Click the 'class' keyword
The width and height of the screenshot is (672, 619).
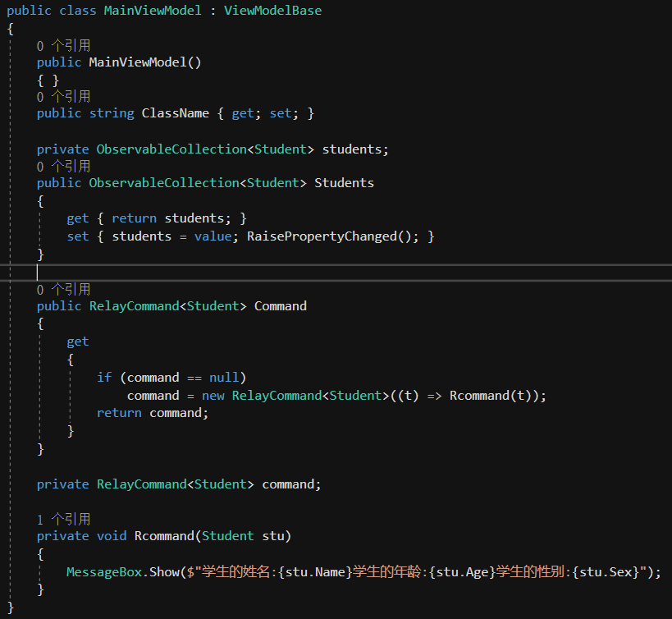(x=78, y=11)
